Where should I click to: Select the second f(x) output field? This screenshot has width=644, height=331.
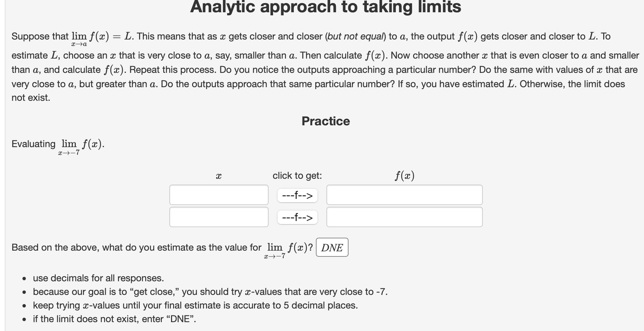coord(404,217)
